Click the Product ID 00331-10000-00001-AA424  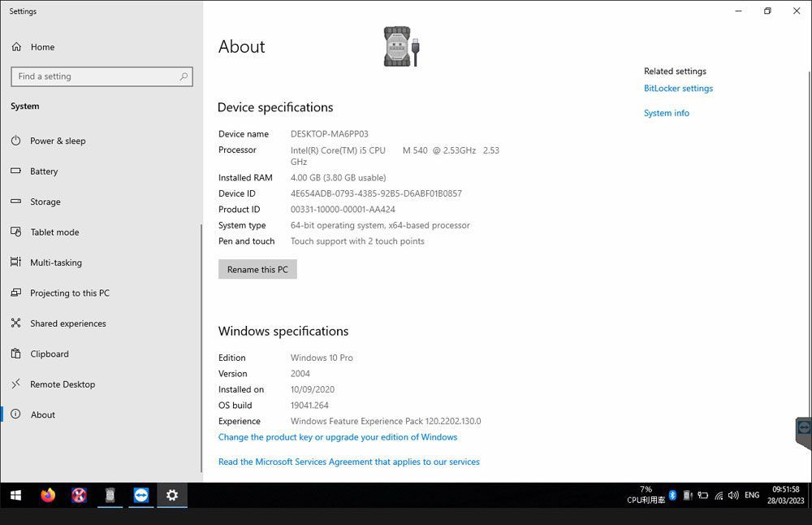point(343,210)
